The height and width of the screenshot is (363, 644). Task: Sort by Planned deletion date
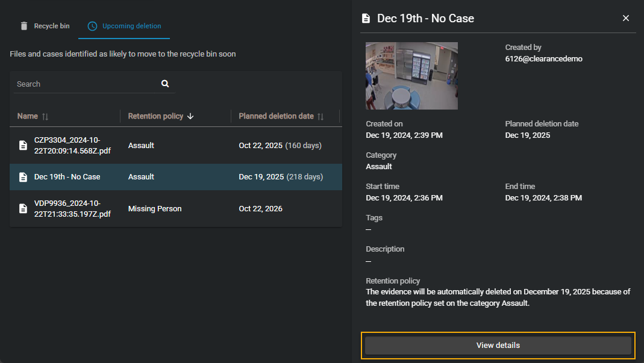point(281,116)
